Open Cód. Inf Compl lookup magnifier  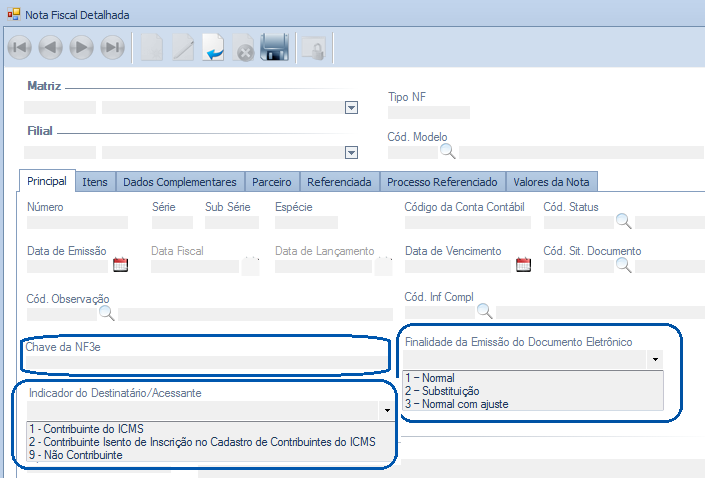[485, 311]
